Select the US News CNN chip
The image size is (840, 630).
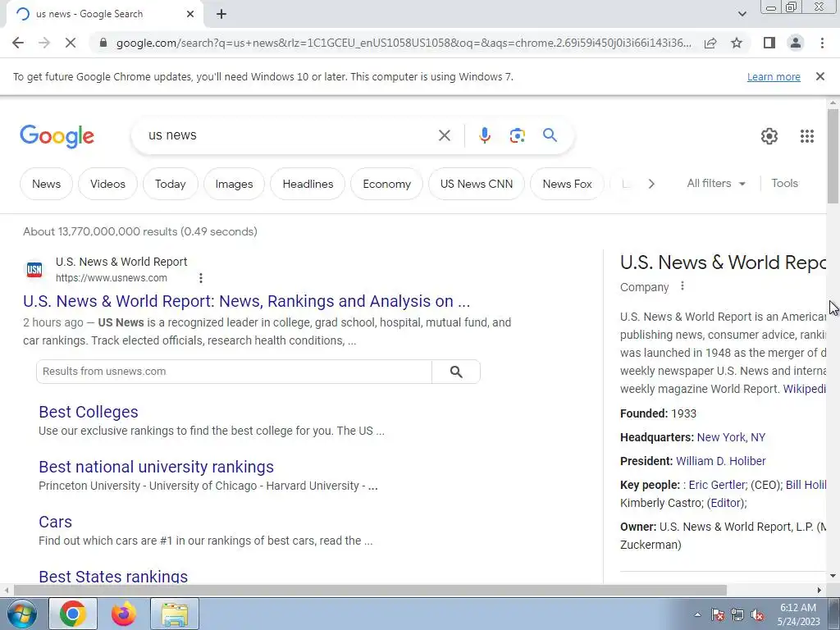click(x=477, y=184)
